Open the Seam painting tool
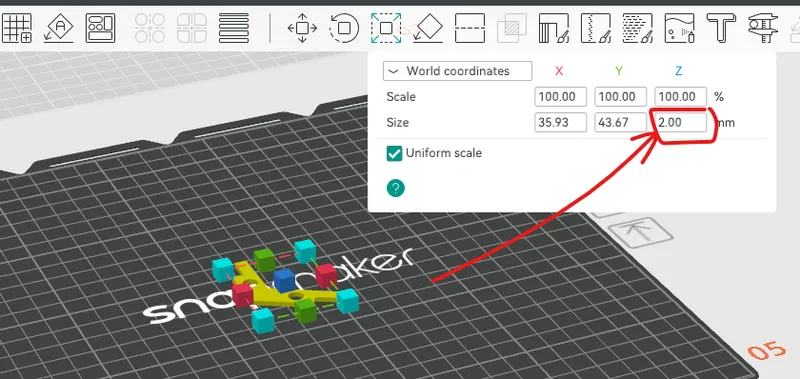Image resolution: width=800 pixels, height=379 pixels. [595, 28]
